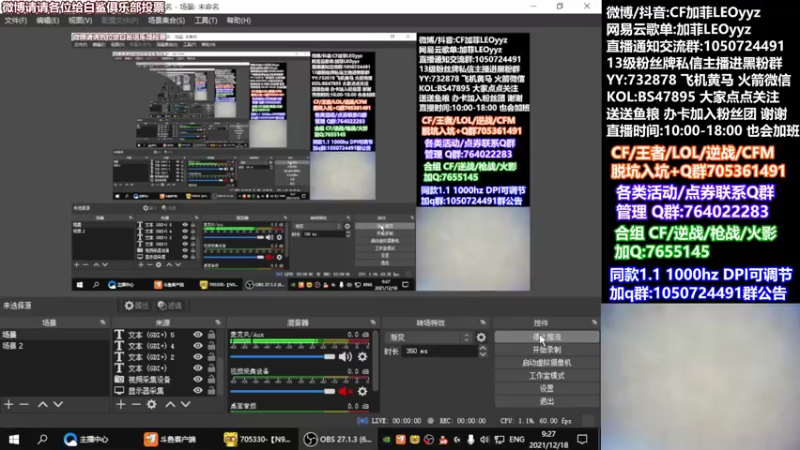Image resolution: width=800 pixels, height=450 pixels.
Task: Open OBS 27.1.3 from the taskbar
Action: click(x=337, y=439)
